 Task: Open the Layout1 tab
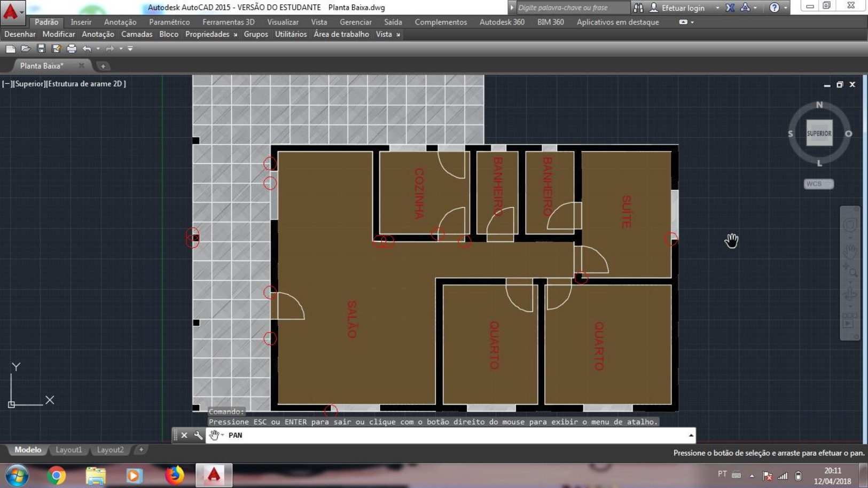click(68, 450)
